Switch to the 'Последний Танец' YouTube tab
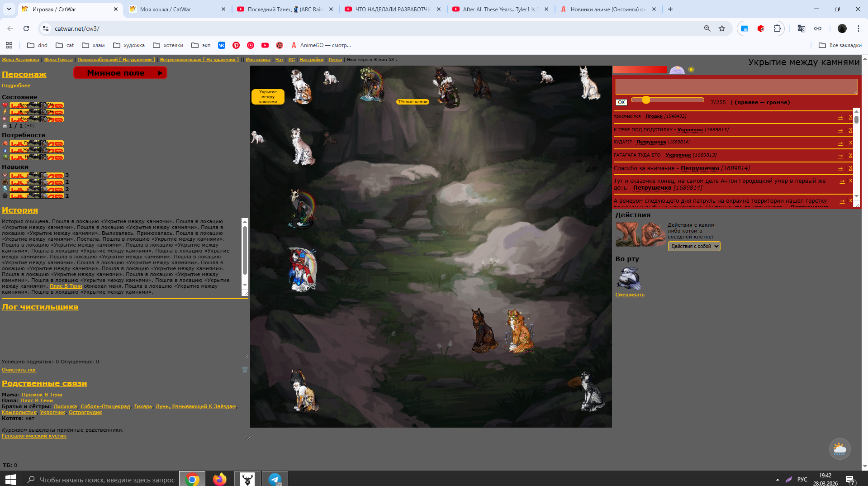Viewport: 868px width, 486px height. pyautogui.click(x=285, y=9)
